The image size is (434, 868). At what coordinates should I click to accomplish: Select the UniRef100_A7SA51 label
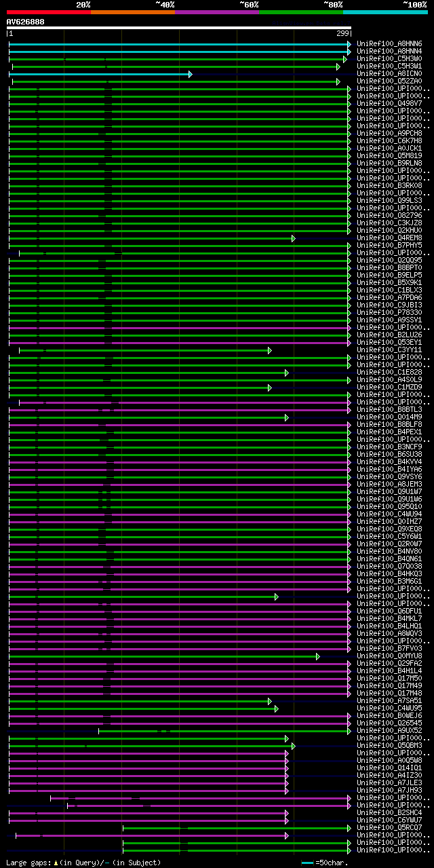point(389,701)
